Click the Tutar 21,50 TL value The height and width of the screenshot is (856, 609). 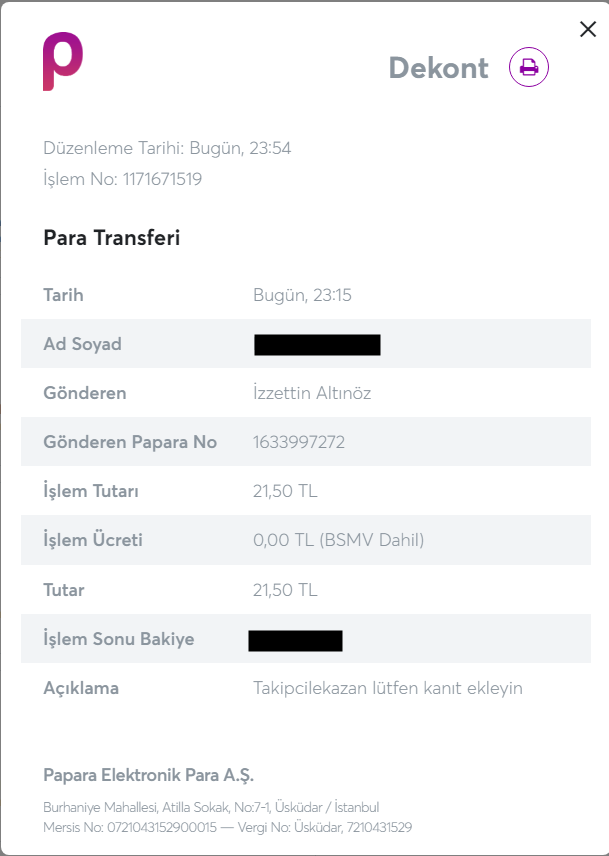(x=285, y=590)
